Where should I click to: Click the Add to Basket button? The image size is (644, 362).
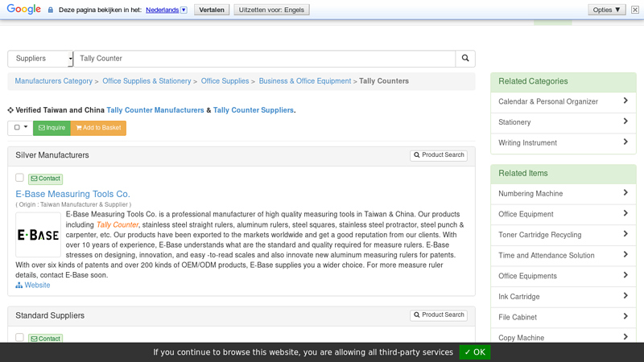pos(98,128)
